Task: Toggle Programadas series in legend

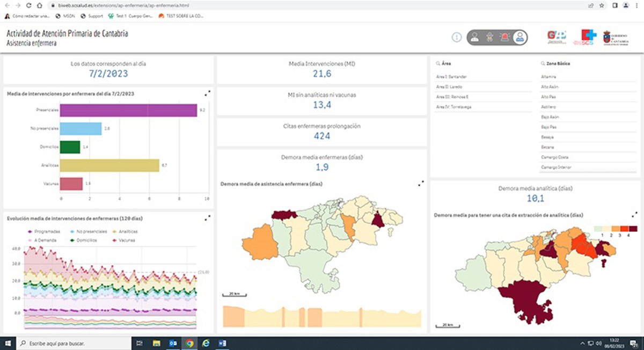Action: [x=44, y=231]
